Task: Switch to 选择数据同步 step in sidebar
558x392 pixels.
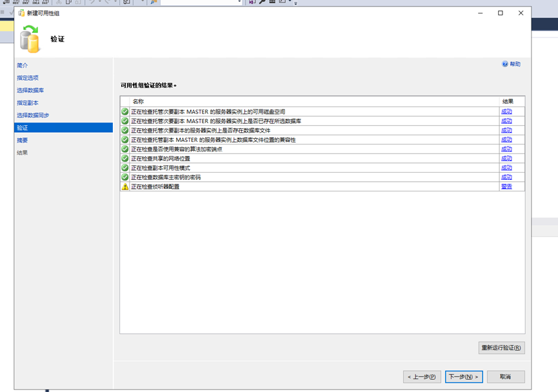Action: [x=33, y=115]
